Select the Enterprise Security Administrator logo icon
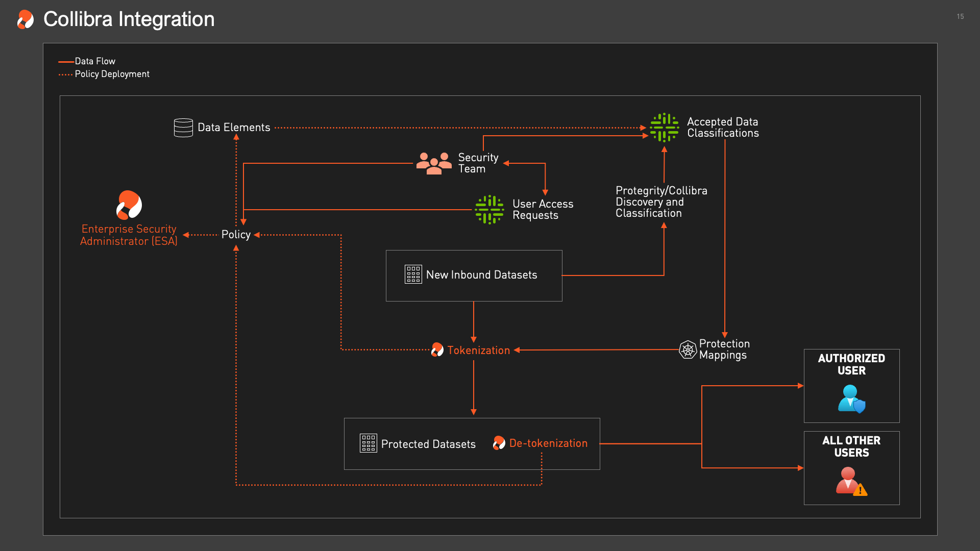980x551 pixels. [129, 205]
